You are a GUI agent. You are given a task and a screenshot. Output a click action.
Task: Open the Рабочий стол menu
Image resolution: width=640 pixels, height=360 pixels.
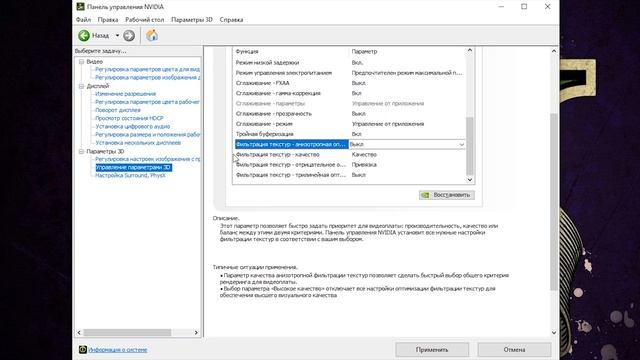click(x=144, y=20)
